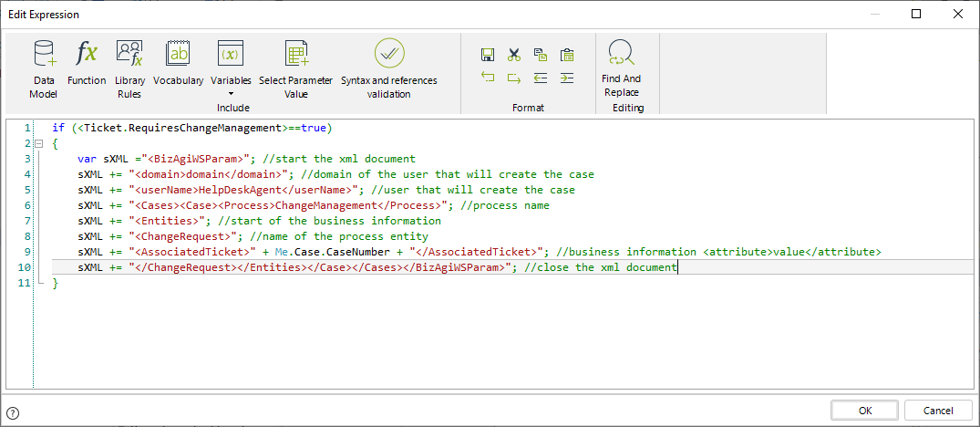Open Find And Replace
Image resolution: width=980 pixels, height=427 pixels.
click(x=621, y=69)
